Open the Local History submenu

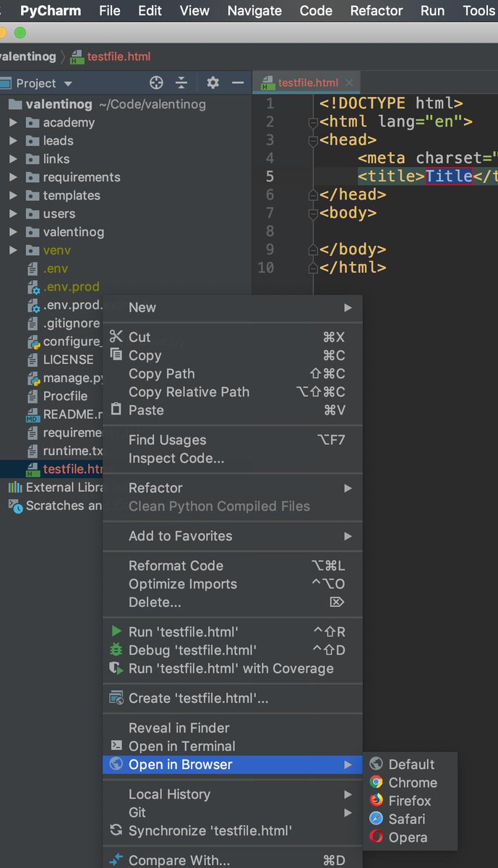pos(233,794)
